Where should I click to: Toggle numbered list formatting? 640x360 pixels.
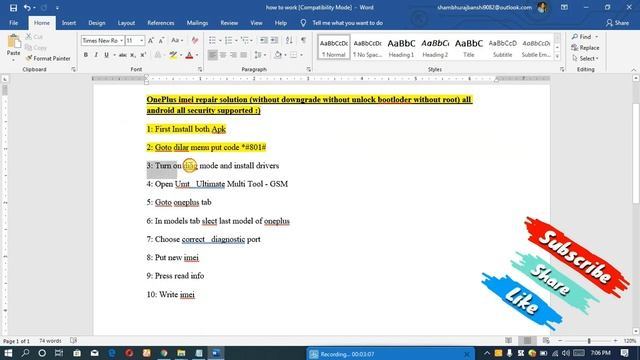(228, 40)
